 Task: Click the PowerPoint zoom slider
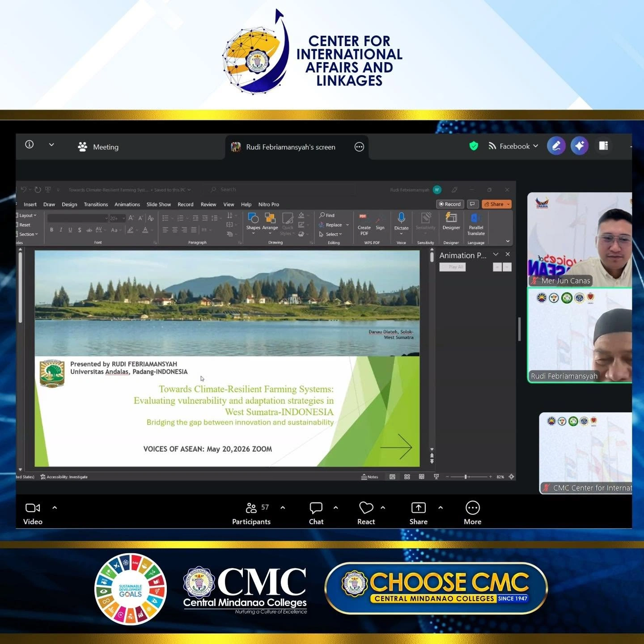(469, 477)
